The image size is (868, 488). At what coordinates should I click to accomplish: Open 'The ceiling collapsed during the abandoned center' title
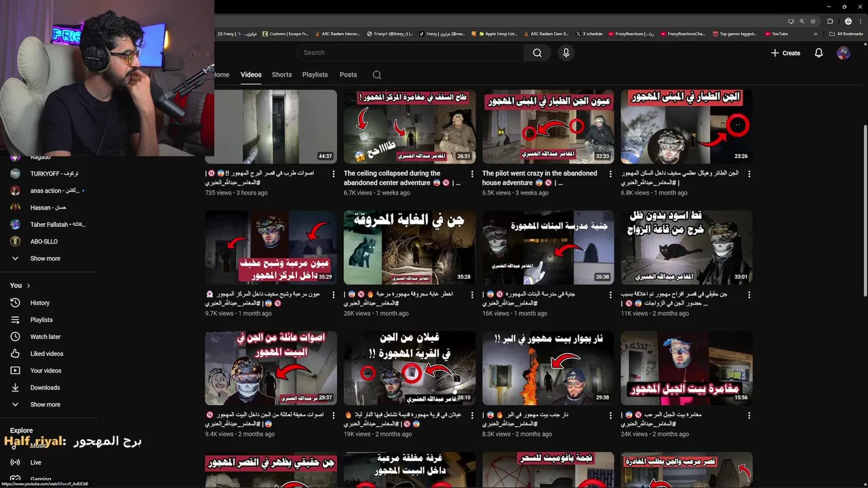(402, 178)
